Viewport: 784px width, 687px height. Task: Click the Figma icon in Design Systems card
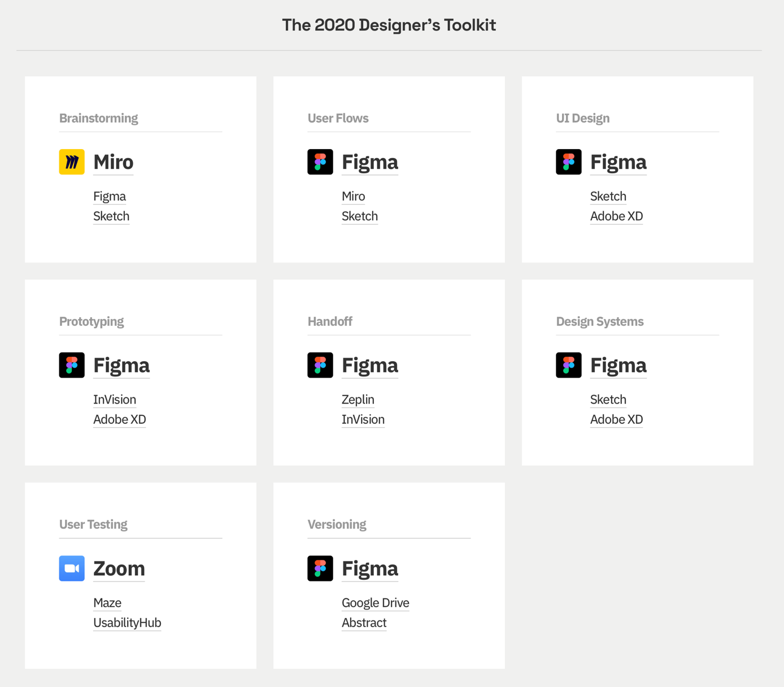click(x=569, y=365)
